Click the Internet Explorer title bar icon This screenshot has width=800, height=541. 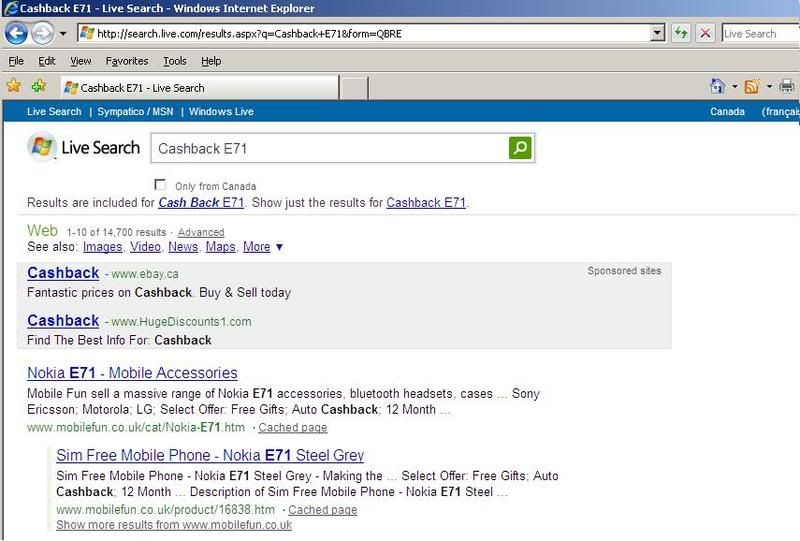point(10,8)
